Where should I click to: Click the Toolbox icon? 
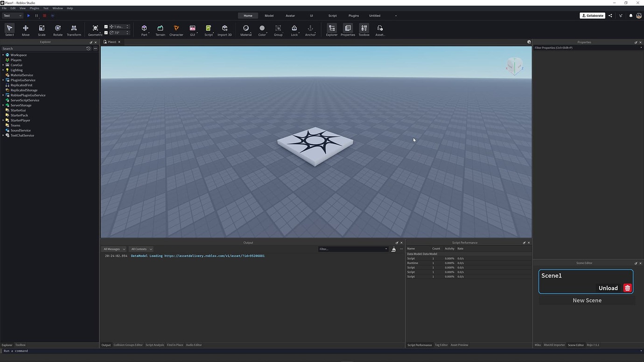tap(364, 30)
